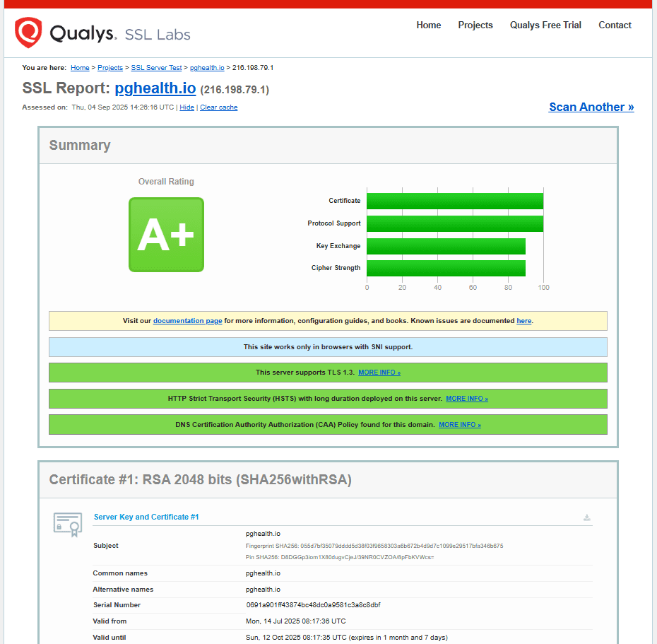Follow the Projects breadcrumb link
The width and height of the screenshot is (657, 644).
[x=110, y=67]
